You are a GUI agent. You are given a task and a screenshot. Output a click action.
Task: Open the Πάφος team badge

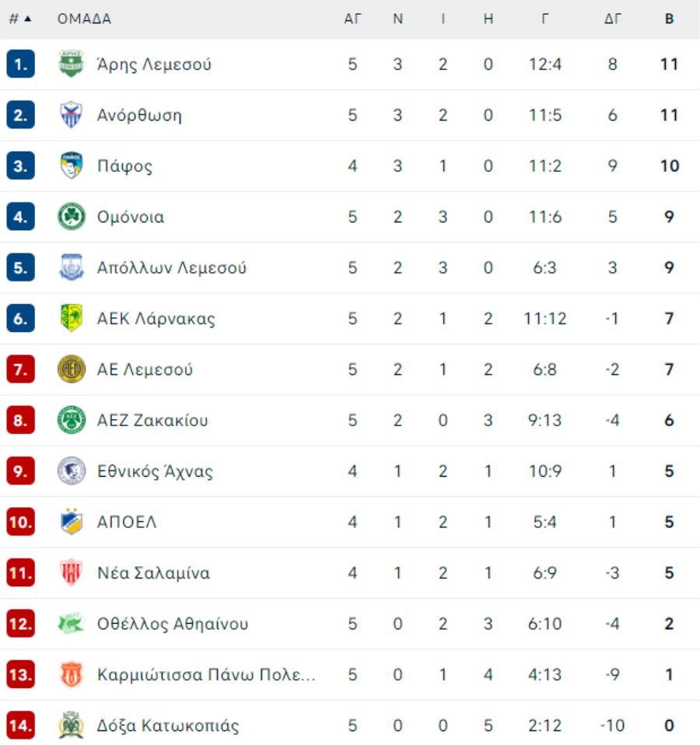click(72, 166)
